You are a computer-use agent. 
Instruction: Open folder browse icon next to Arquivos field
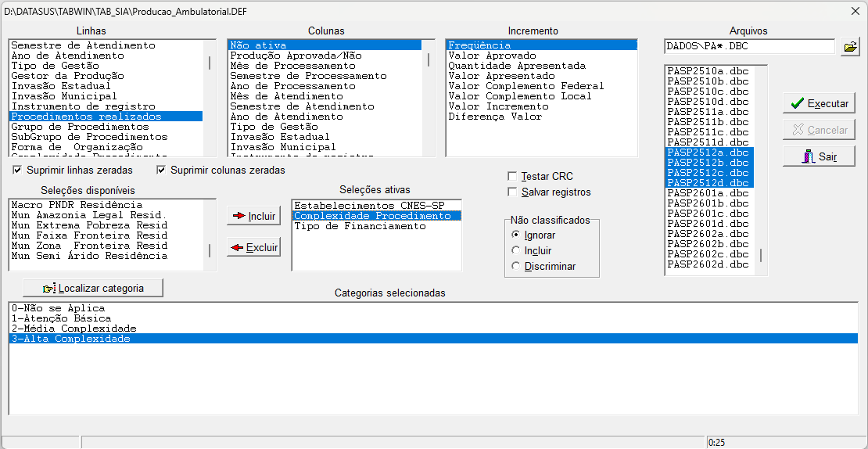pos(849,46)
